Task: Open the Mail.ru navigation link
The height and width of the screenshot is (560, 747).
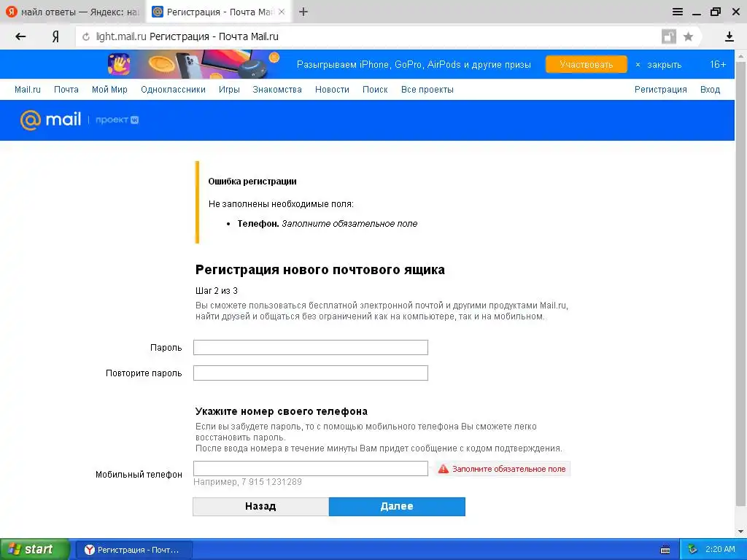Action: point(28,90)
